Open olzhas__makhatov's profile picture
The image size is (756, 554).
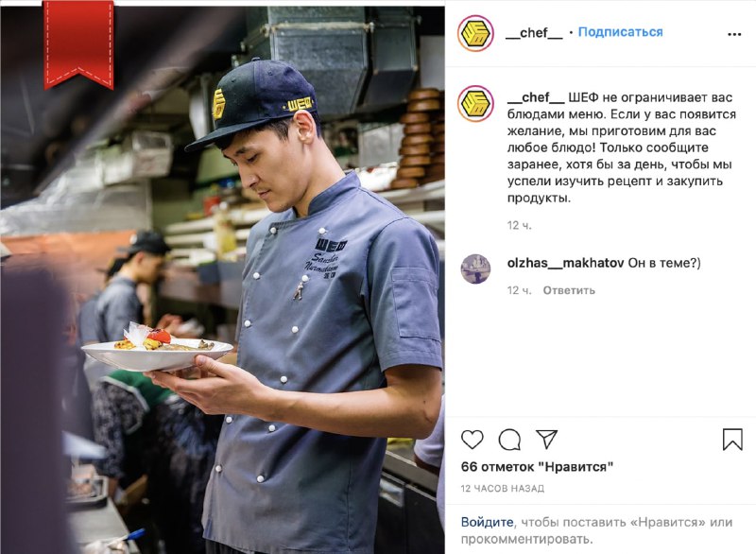tap(475, 268)
